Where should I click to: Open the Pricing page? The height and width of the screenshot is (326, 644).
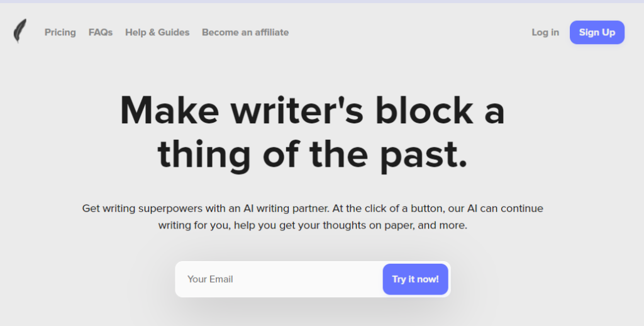click(60, 32)
